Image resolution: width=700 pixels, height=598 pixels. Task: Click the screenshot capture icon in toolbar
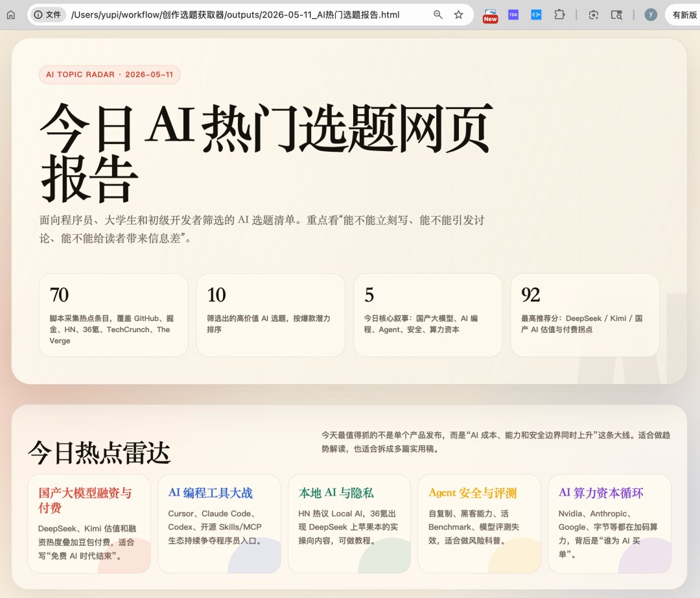593,15
